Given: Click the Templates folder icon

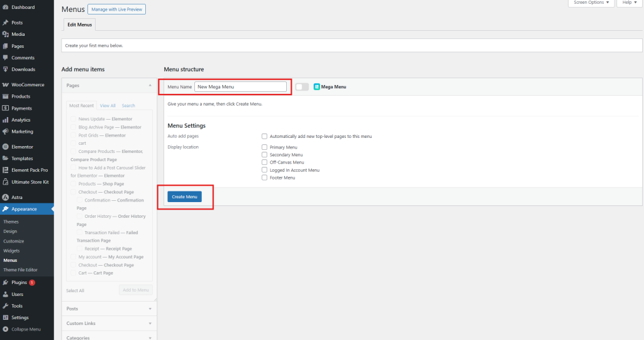Looking at the screenshot, I should pyautogui.click(x=5, y=158).
